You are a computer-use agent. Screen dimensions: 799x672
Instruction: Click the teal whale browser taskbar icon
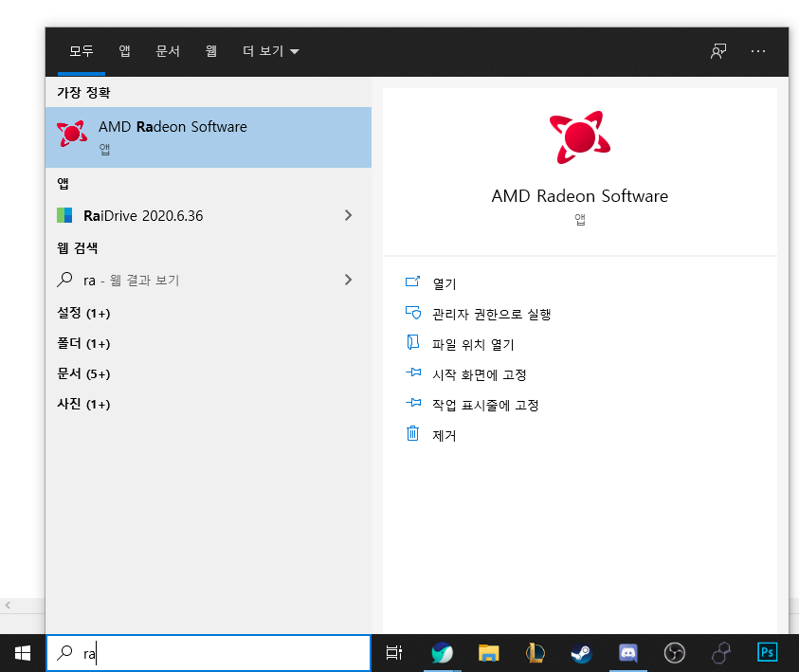[x=442, y=653]
